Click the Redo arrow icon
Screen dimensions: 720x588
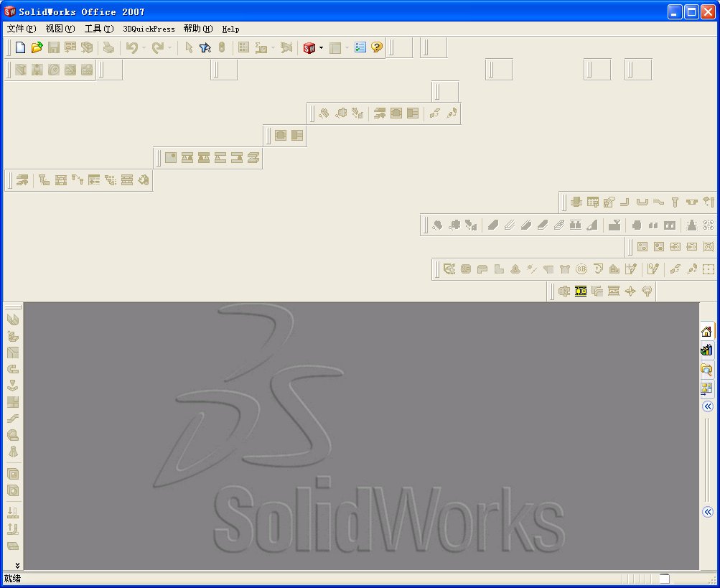158,47
